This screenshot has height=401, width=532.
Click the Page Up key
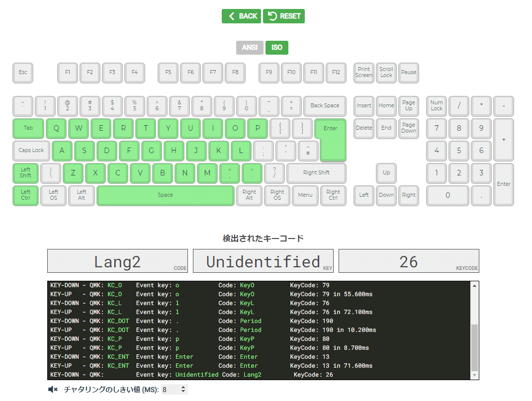pyautogui.click(x=409, y=106)
